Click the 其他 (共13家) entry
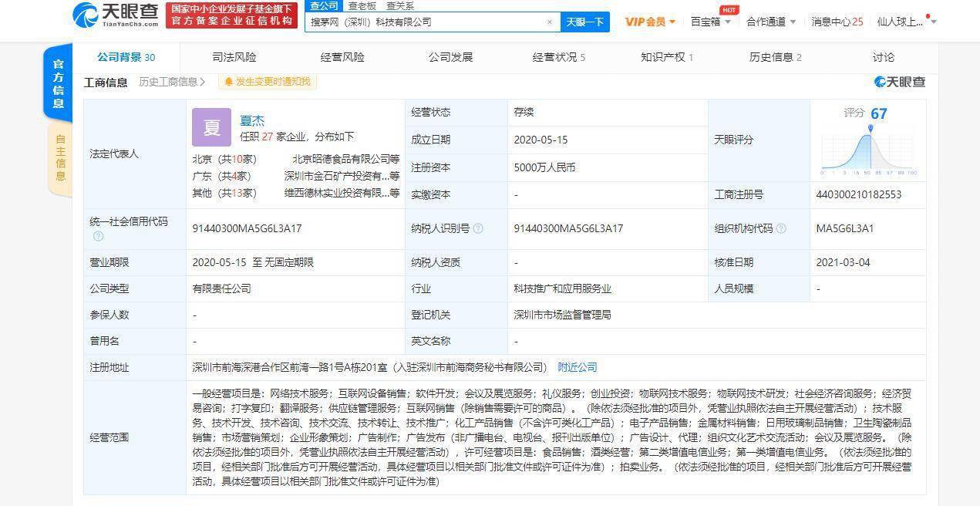980x506 pixels. pos(224,193)
